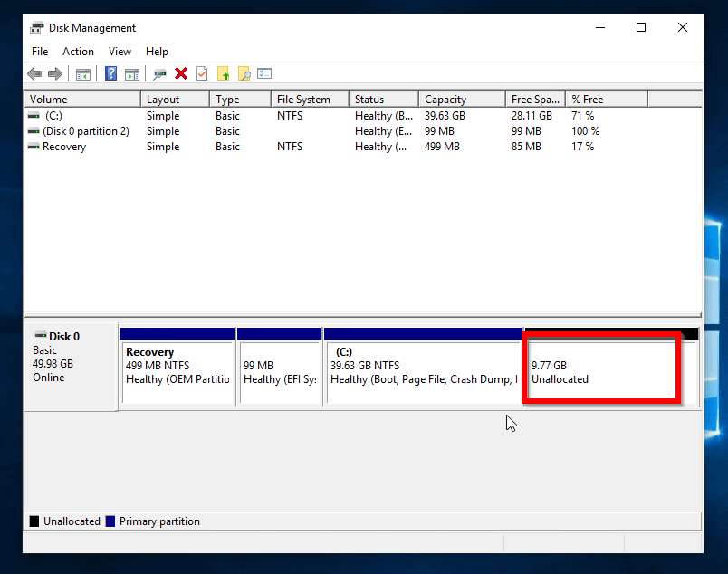Select the 99 MB EFI partition block
This screenshot has width=728, height=574.
click(279, 372)
